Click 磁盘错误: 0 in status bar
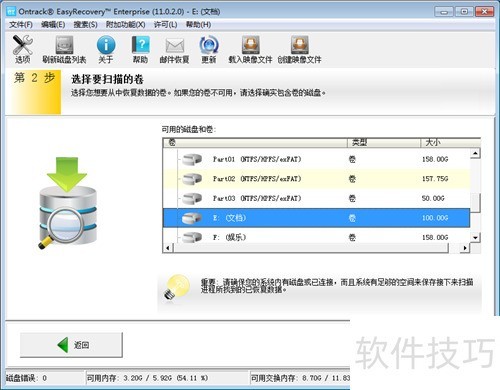Image resolution: width=500 pixels, height=390 pixels. (27, 378)
